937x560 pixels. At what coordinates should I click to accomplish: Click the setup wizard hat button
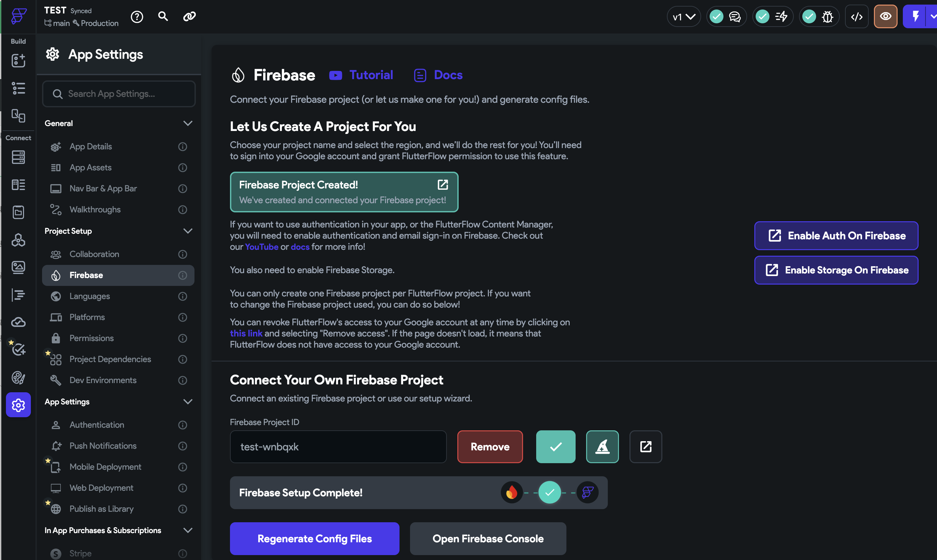[x=602, y=447]
